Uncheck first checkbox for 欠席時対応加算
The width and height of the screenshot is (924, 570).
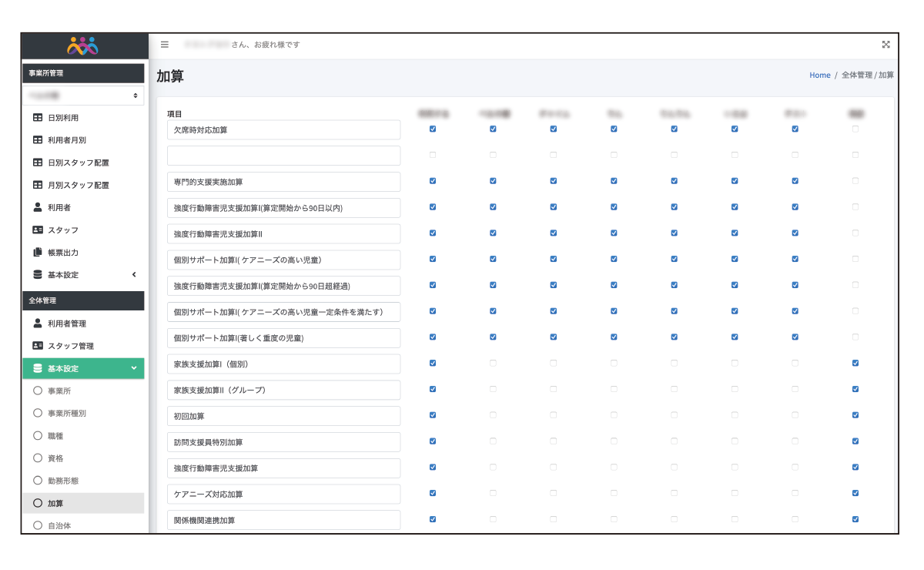[433, 129]
